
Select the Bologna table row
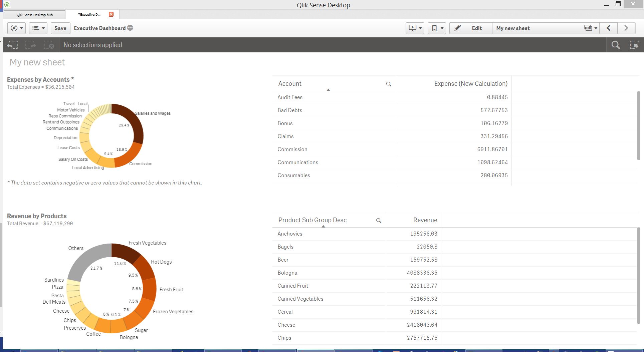(357, 273)
